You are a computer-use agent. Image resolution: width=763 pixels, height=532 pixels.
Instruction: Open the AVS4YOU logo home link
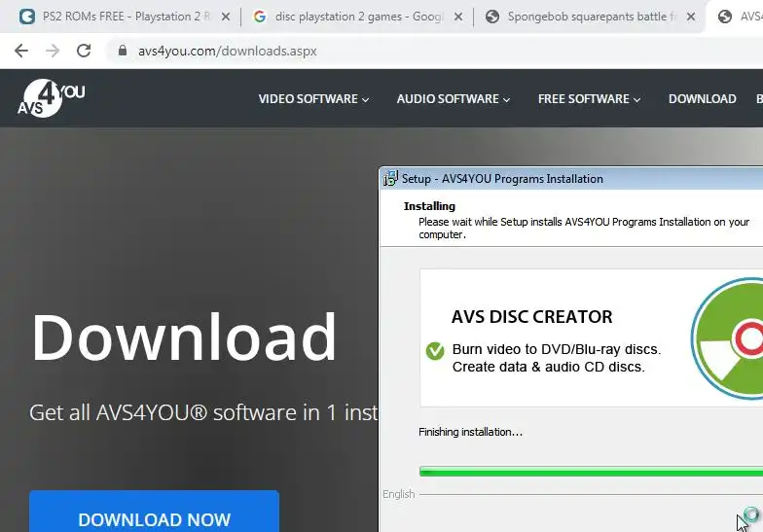point(51,98)
